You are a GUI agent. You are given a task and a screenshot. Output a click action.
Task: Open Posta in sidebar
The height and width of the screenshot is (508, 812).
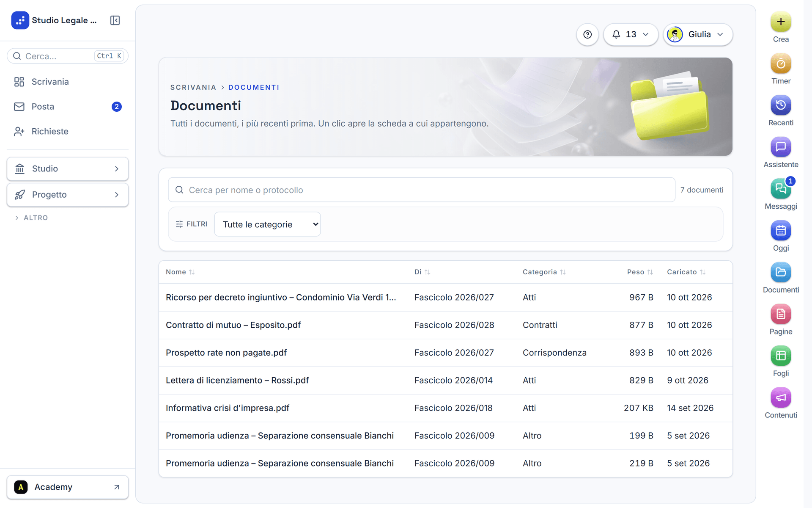68,107
